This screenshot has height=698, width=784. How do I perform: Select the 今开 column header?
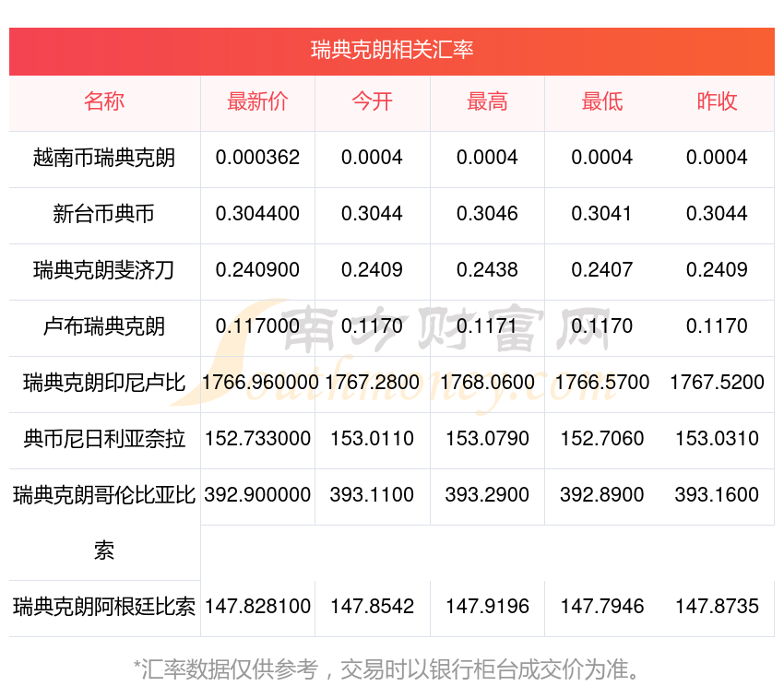372,101
